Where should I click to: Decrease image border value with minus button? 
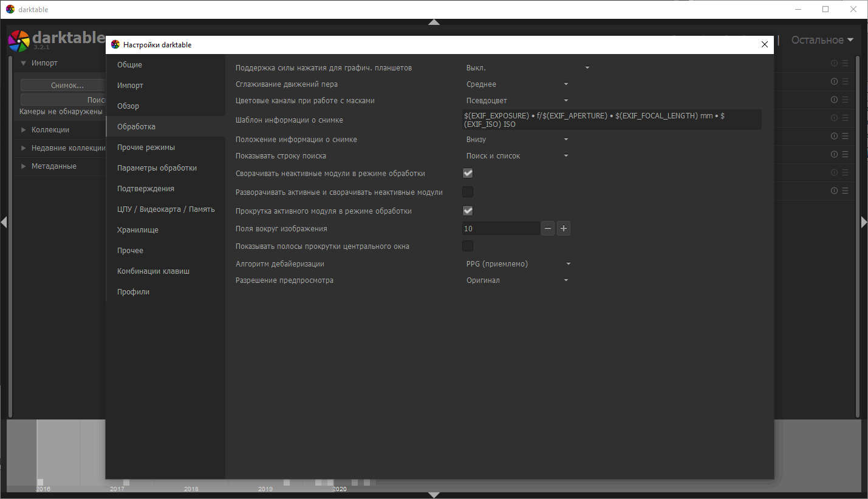point(548,228)
